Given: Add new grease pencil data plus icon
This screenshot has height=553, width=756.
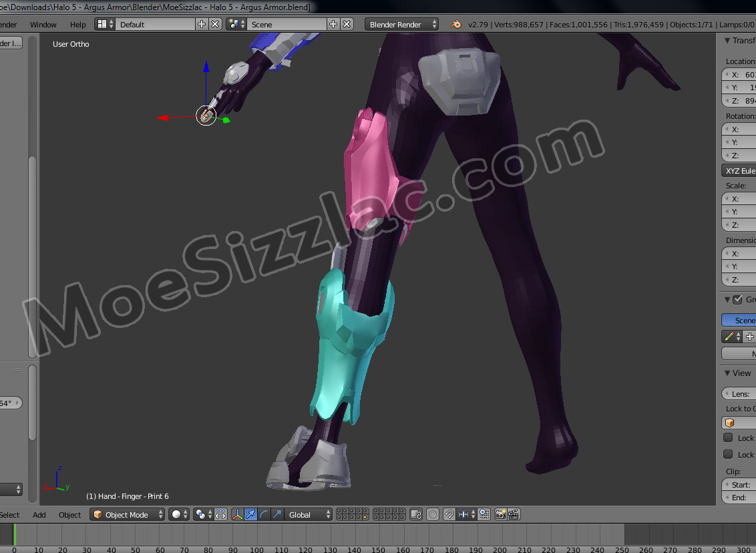Looking at the screenshot, I should tap(749, 337).
